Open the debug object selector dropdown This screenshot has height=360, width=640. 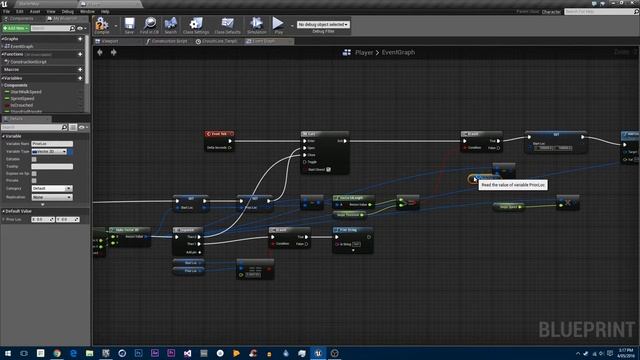click(x=323, y=24)
